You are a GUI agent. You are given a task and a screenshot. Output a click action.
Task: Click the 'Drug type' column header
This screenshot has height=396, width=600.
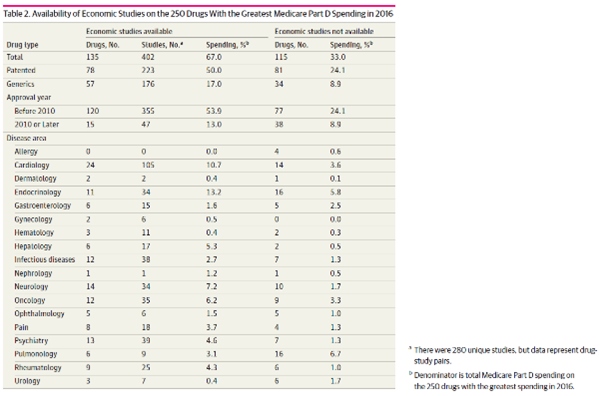click(x=22, y=45)
